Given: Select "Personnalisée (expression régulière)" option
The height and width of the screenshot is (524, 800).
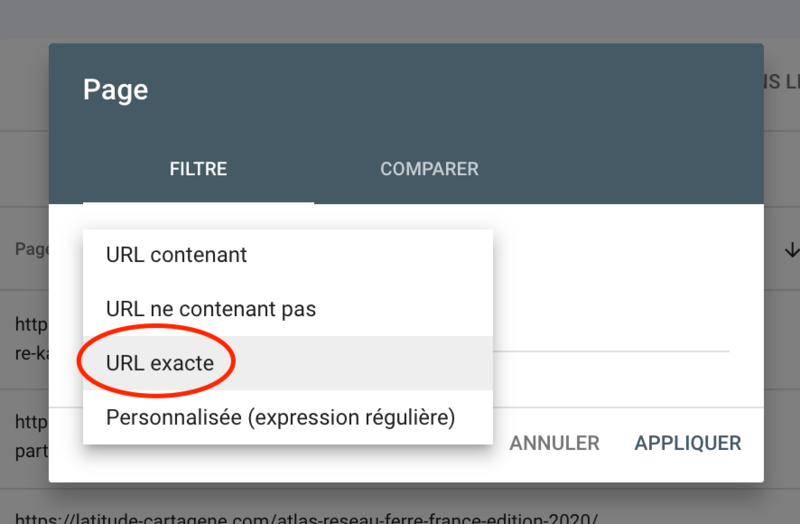Looking at the screenshot, I should pyautogui.click(x=280, y=417).
